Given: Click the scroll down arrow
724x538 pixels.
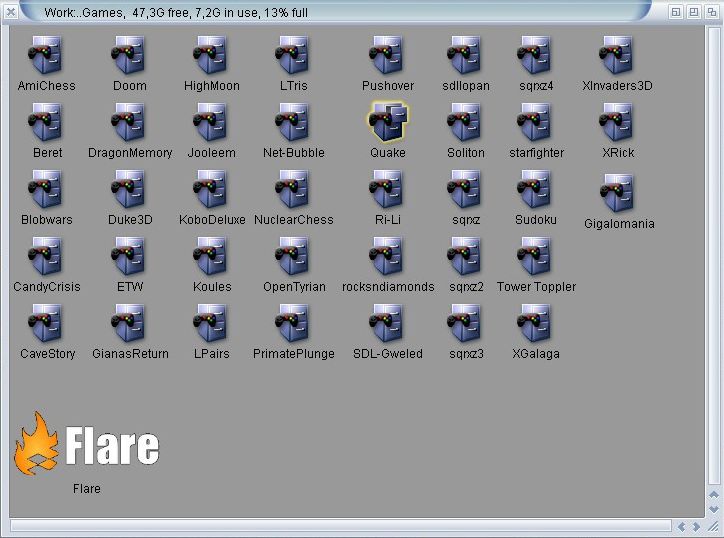Looking at the screenshot, I should (x=714, y=508).
